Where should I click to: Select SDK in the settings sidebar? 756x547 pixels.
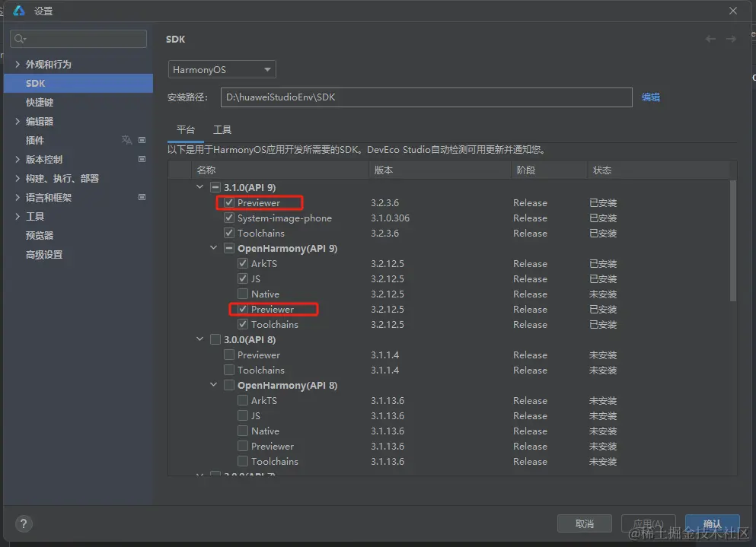(x=78, y=84)
